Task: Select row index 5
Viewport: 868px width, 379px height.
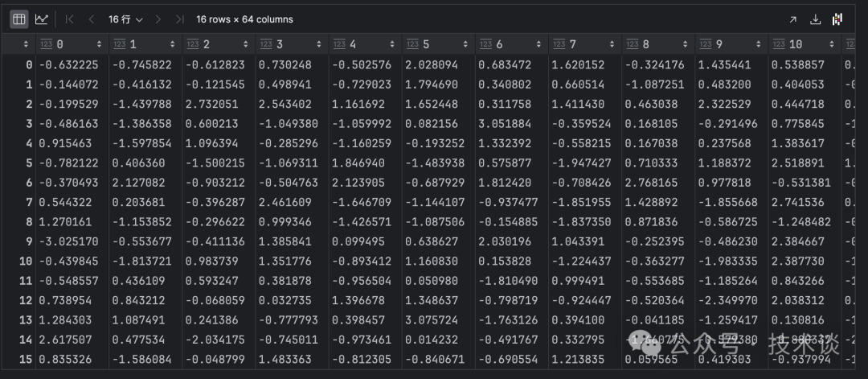Action: click(29, 163)
